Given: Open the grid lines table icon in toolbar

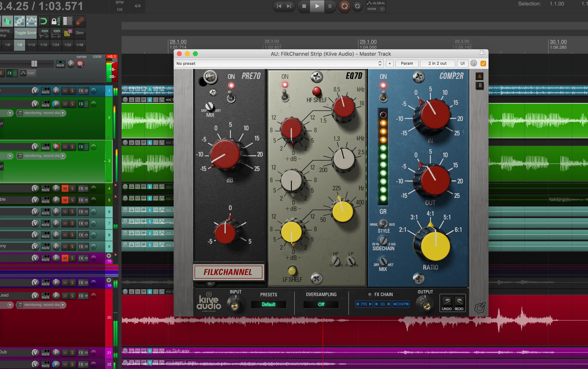Looking at the screenshot, I should coord(67,21).
